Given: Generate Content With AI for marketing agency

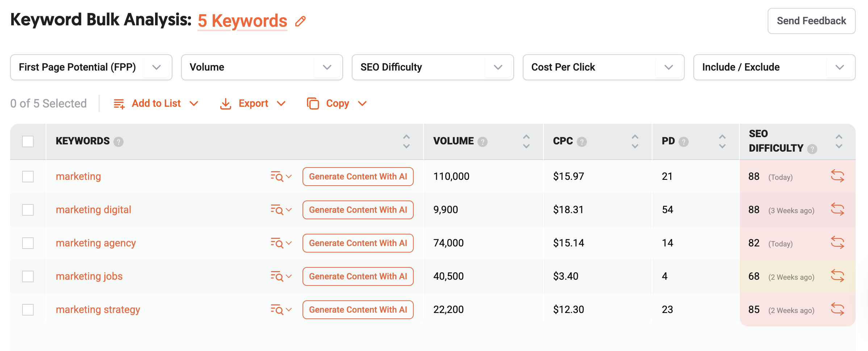Looking at the screenshot, I should (358, 243).
